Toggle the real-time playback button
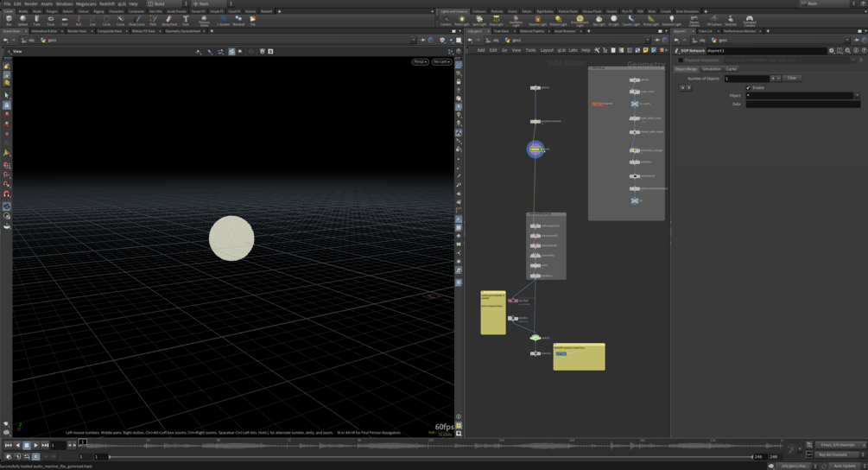 pos(36,457)
